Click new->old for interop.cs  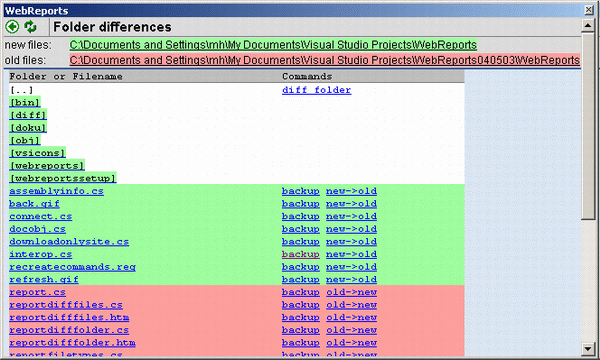(351, 254)
